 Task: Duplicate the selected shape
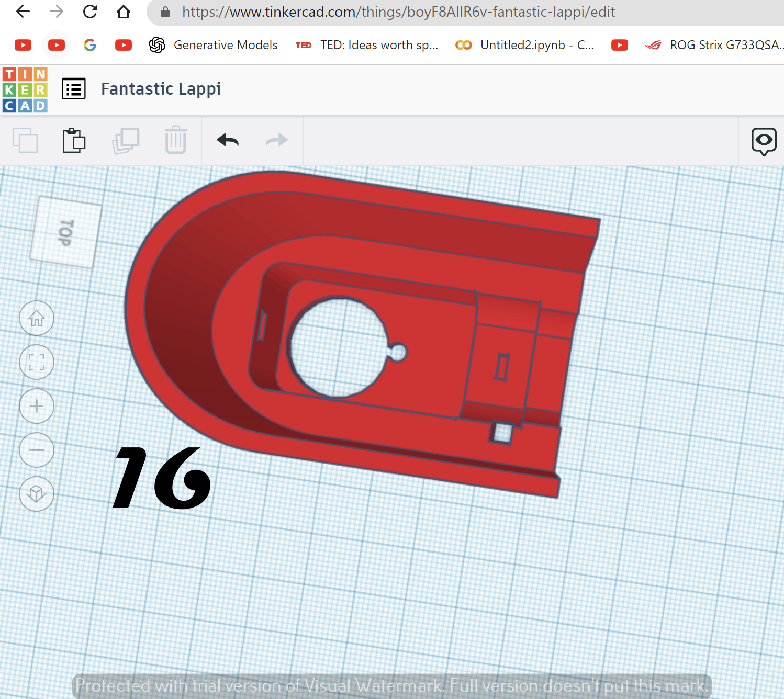tap(125, 140)
